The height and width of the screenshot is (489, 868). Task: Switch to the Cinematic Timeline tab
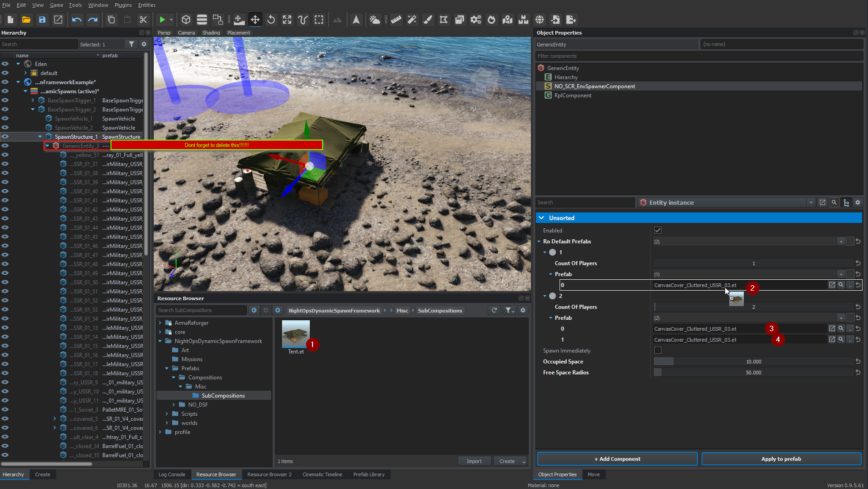323,474
